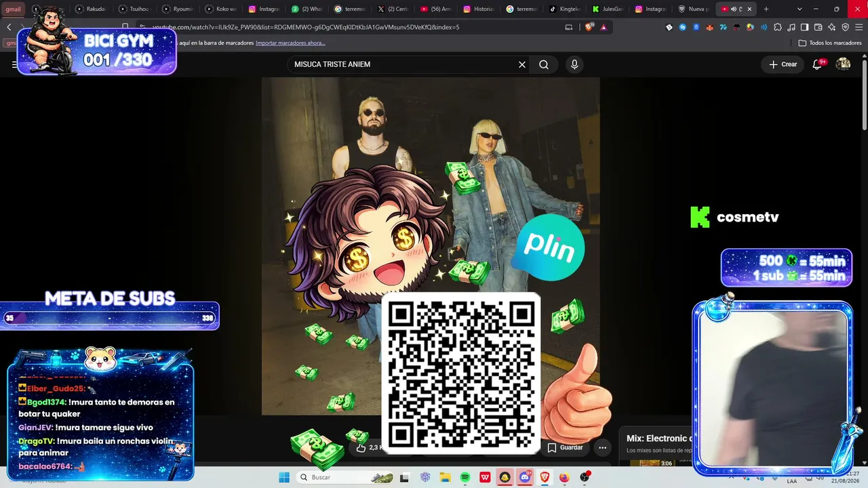Screen dimensions: 868x488
Task: Like the video with the thumbs-up button
Action: coord(361,447)
